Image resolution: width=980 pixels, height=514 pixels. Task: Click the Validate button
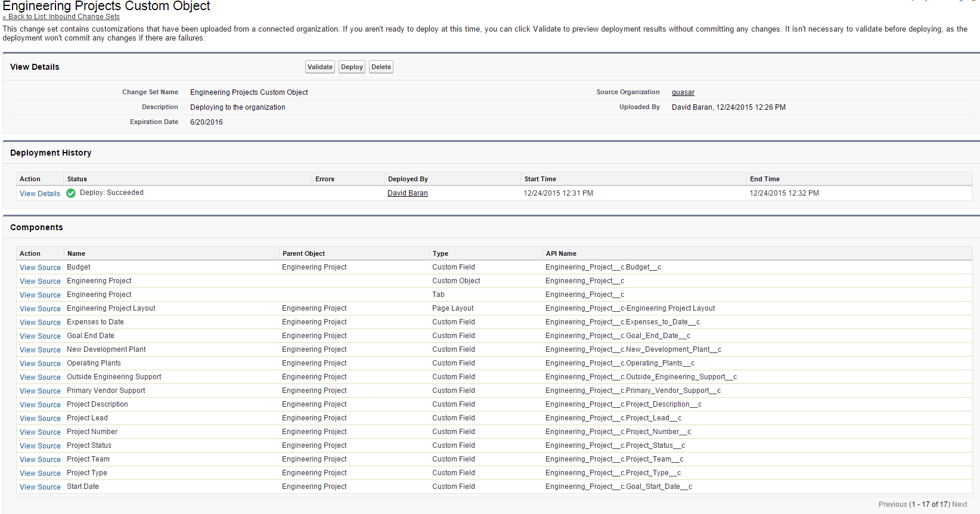tap(320, 67)
